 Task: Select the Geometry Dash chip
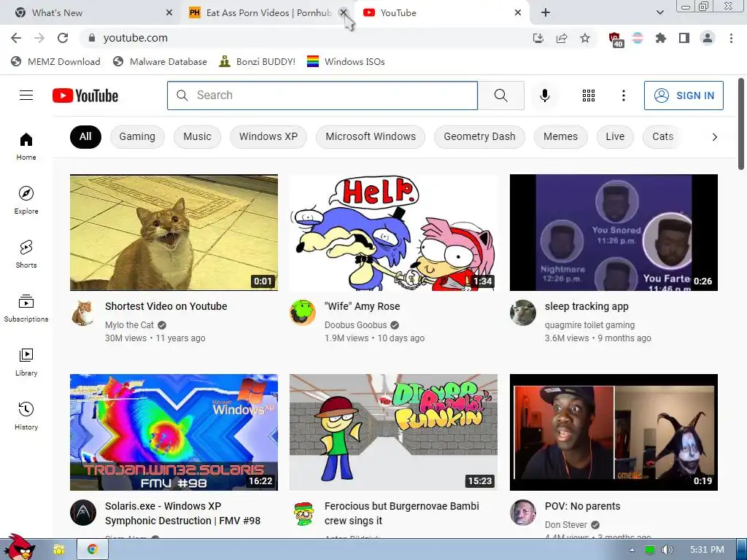click(479, 136)
